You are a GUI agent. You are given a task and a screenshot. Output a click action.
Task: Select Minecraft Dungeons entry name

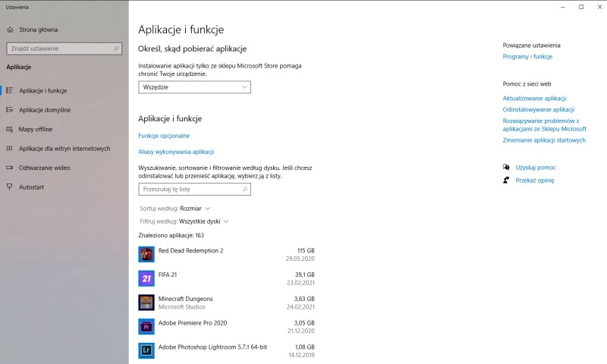click(185, 299)
